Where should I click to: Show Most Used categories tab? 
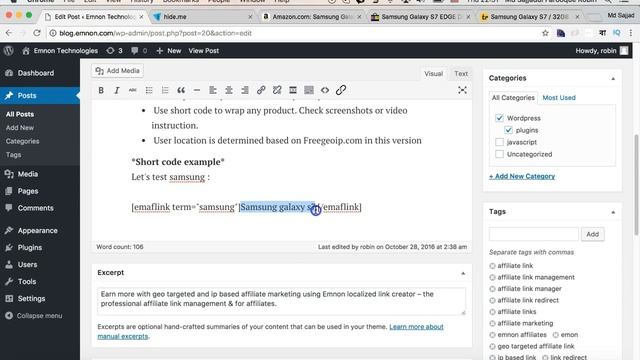(x=559, y=98)
